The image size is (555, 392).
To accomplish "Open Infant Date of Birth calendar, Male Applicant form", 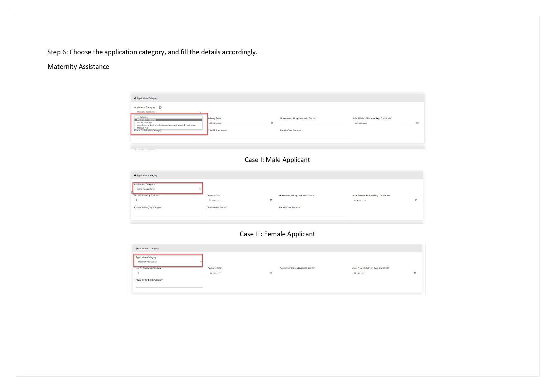I will 416,200.
